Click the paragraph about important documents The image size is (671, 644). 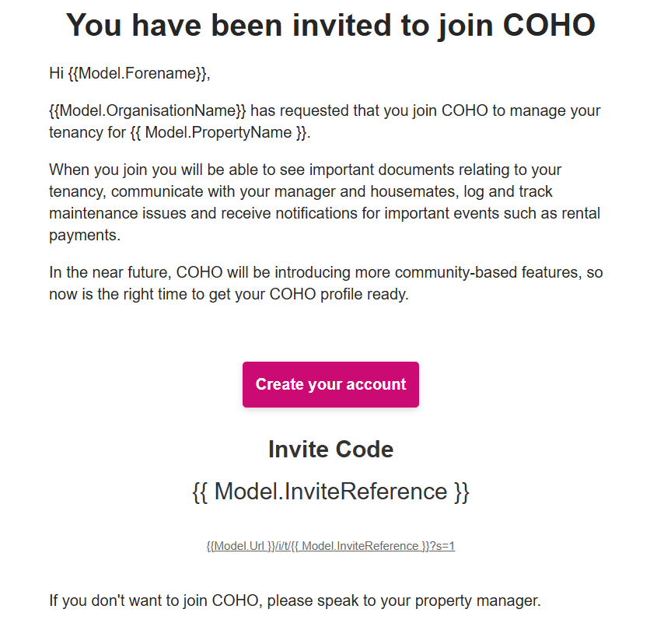point(325,202)
